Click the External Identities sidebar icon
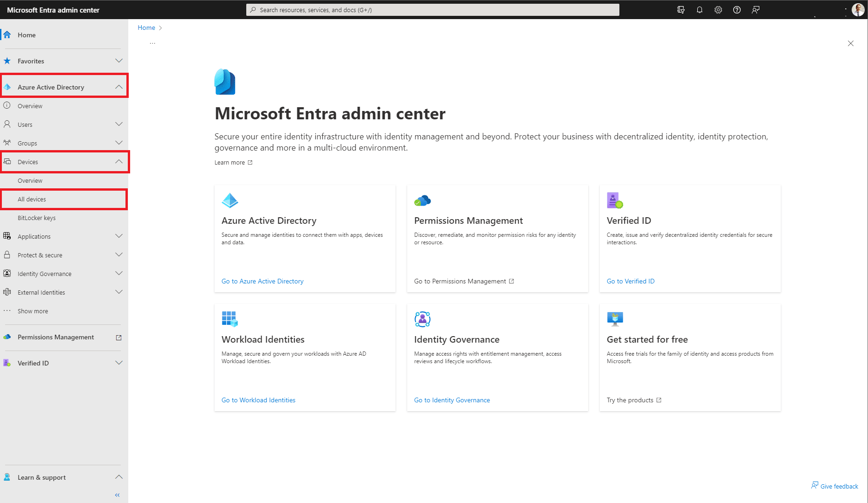Viewport: 868px width, 503px height. click(7, 292)
